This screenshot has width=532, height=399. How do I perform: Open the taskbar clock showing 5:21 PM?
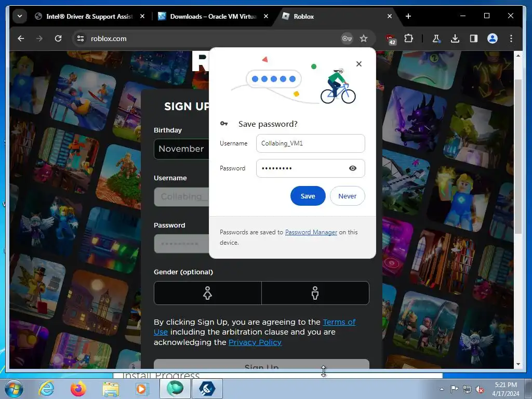point(506,389)
